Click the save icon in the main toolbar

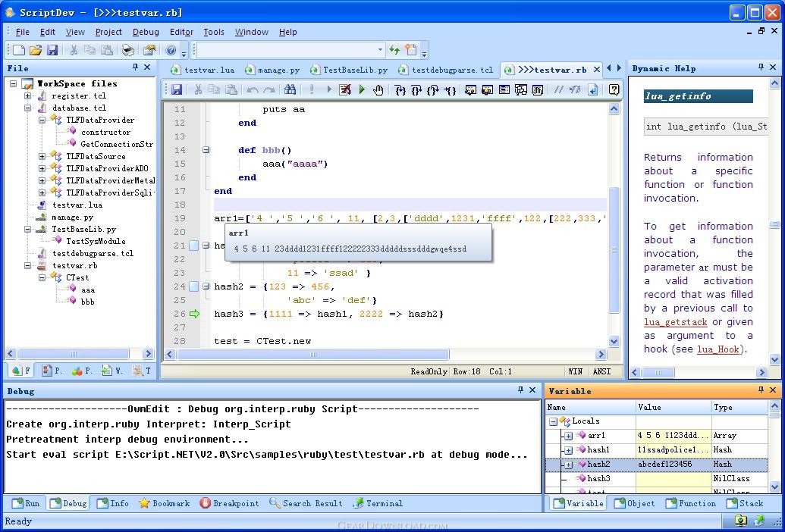52,50
